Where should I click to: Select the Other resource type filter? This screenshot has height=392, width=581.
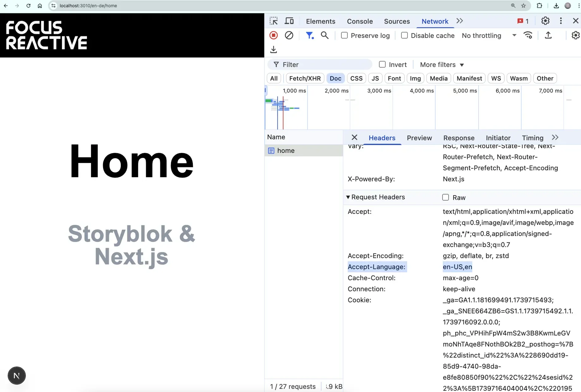click(x=545, y=78)
